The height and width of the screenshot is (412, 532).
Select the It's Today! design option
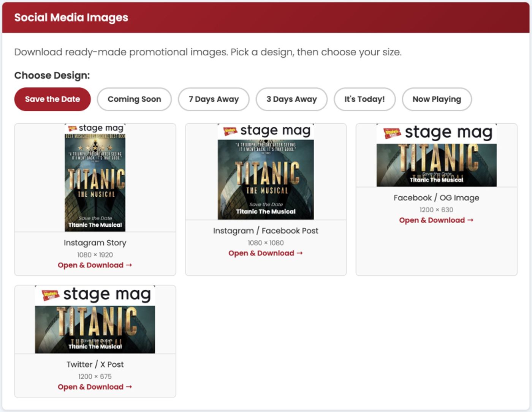pyautogui.click(x=364, y=99)
